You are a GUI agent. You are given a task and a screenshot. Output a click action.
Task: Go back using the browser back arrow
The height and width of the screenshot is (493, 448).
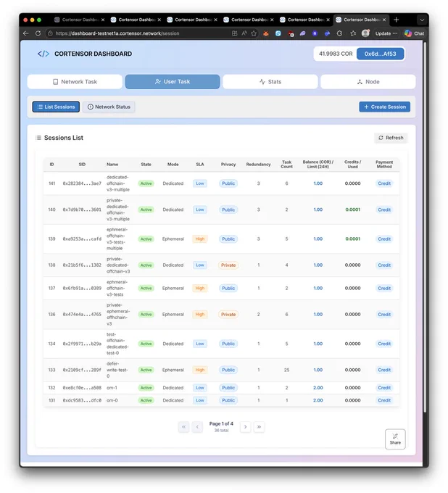[26, 33]
